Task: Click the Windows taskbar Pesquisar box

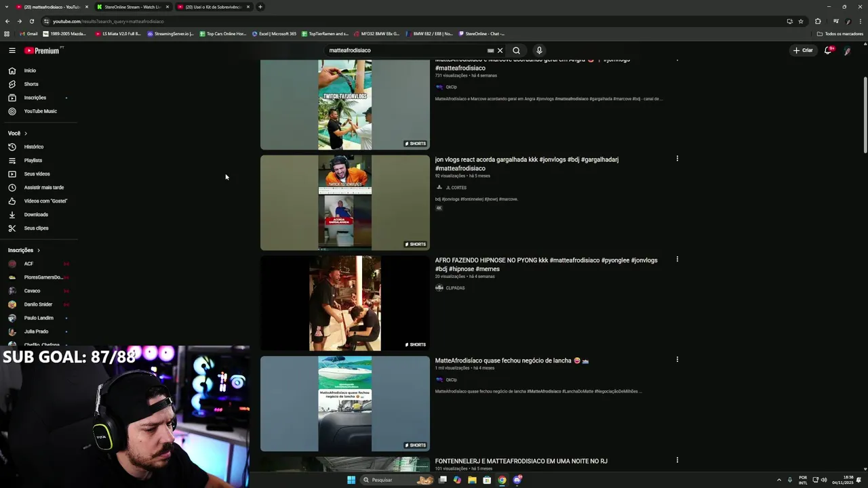Action: [x=397, y=480]
